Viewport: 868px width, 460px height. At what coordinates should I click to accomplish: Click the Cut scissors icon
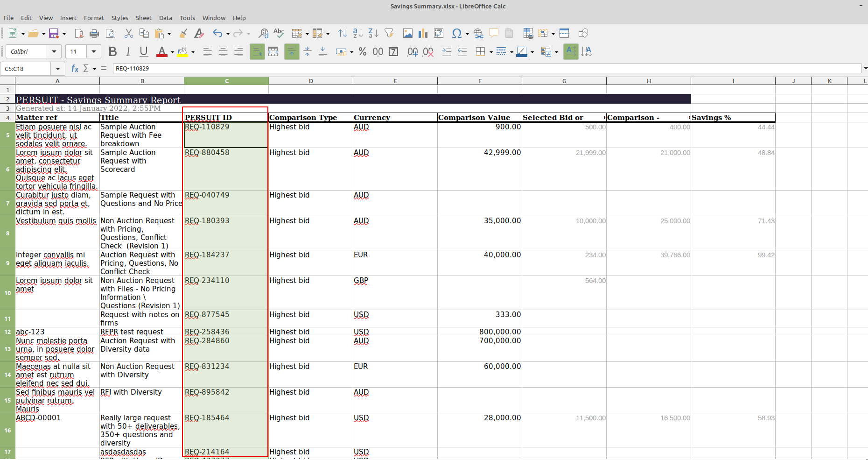(129, 34)
